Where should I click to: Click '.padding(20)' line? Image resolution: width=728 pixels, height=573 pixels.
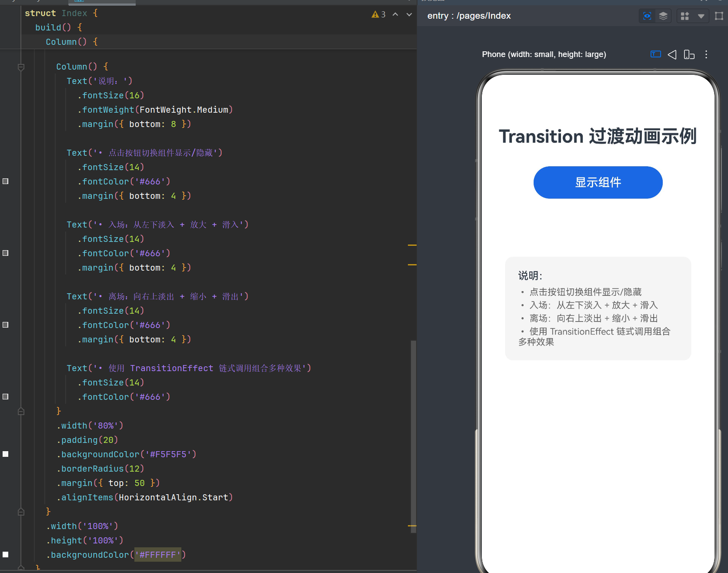pos(87,440)
